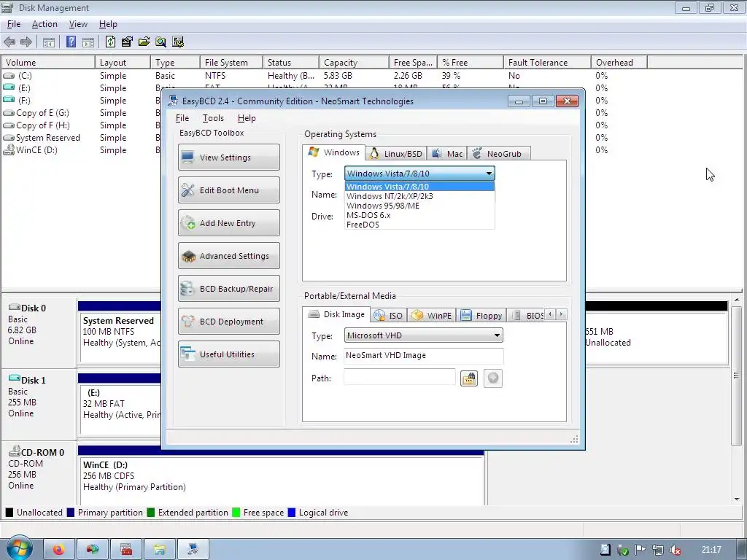Click the magnifier Explore icon in Disk Management toolbar
Screen dimensions: 747x560
tap(160, 42)
